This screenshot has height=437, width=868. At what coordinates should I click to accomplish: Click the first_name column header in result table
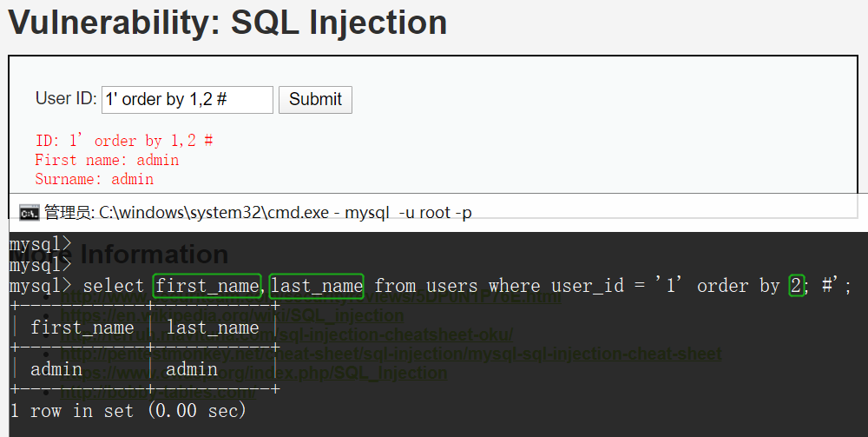tap(82, 328)
